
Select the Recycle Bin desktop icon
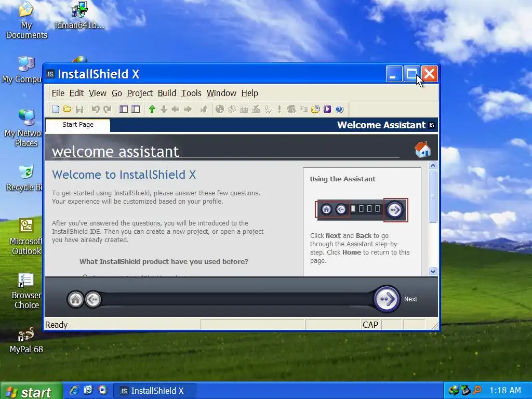24,178
